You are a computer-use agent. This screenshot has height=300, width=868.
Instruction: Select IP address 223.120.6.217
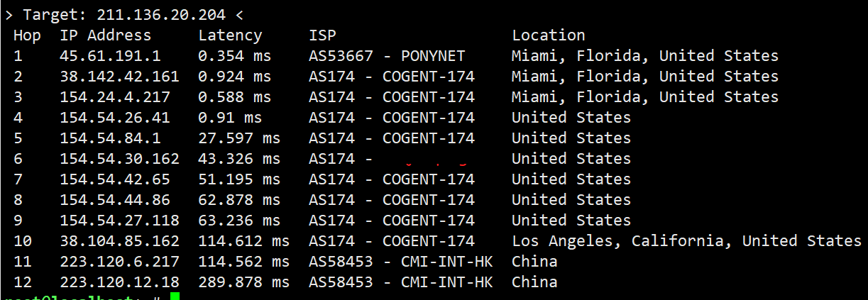tap(119, 261)
